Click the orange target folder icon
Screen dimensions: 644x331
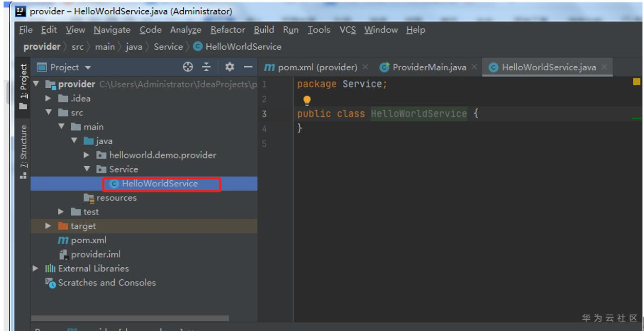(x=63, y=226)
